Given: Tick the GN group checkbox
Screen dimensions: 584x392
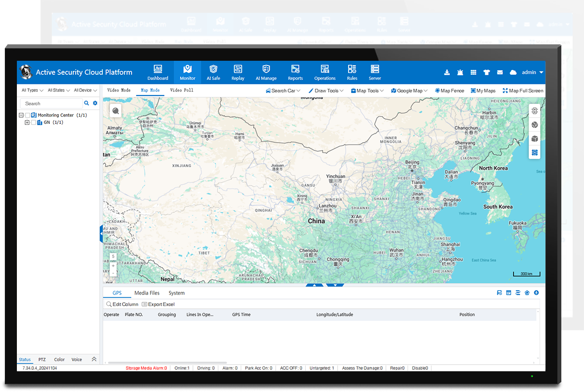Looking at the screenshot, I should point(33,122).
